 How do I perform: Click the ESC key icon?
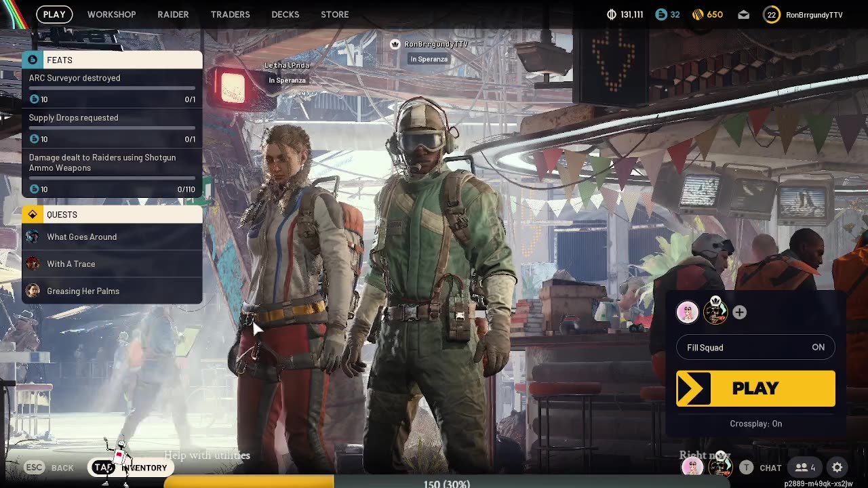pos(34,468)
